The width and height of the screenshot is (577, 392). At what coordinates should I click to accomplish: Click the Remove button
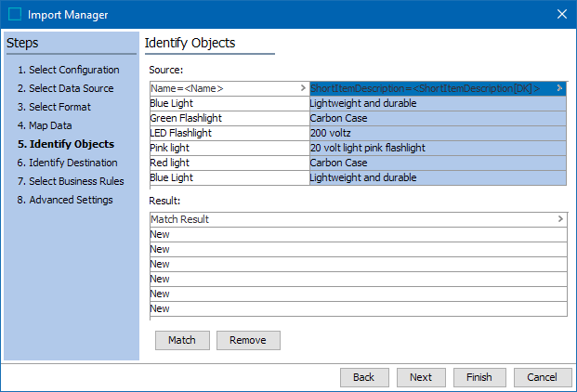pos(248,340)
